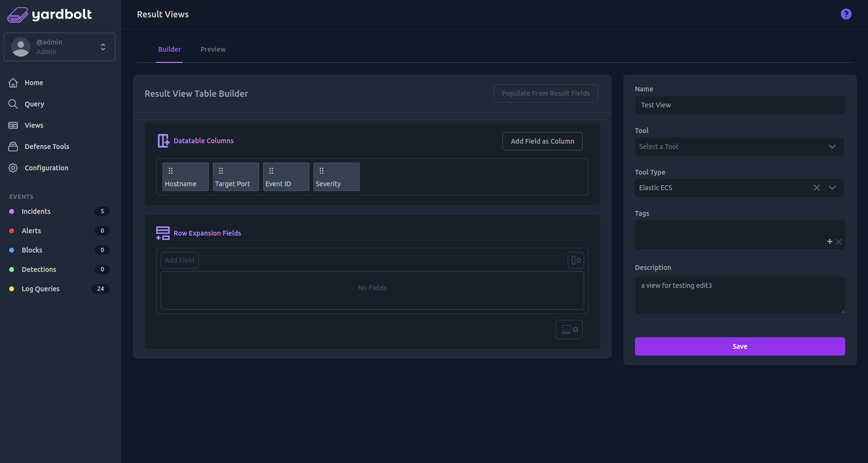Click the add column group icon button
Image resolution: width=868 pixels, height=463 pixels.
point(576,260)
